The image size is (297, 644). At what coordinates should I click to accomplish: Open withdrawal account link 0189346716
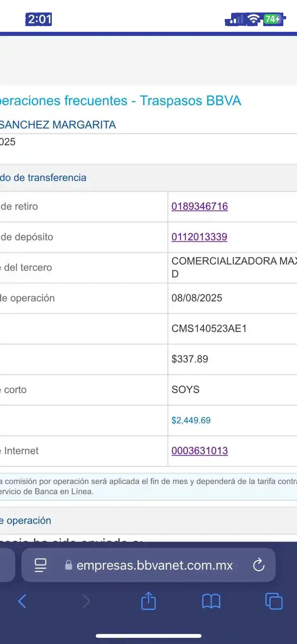(x=200, y=206)
